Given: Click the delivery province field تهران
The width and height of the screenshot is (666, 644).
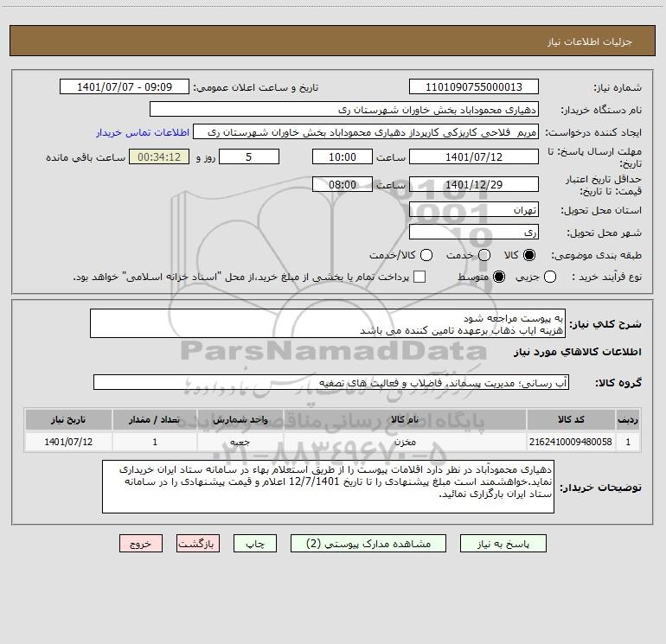Looking at the screenshot, I should (x=474, y=209).
